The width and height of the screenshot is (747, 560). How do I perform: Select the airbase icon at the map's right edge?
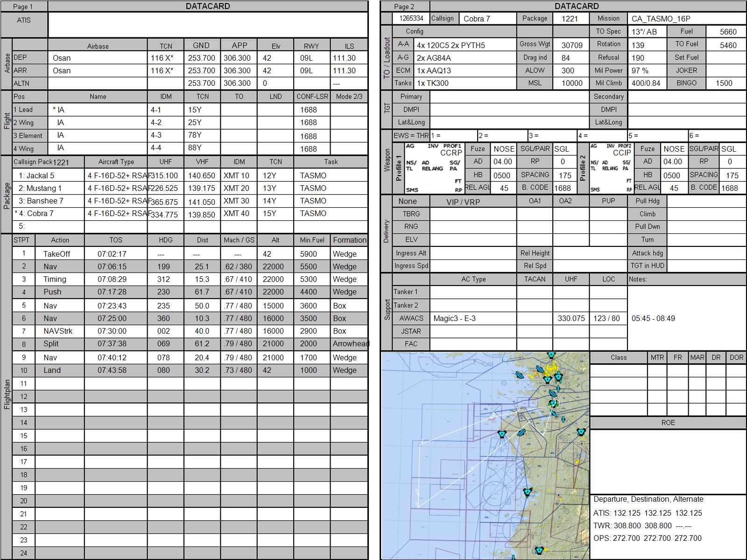581,432
